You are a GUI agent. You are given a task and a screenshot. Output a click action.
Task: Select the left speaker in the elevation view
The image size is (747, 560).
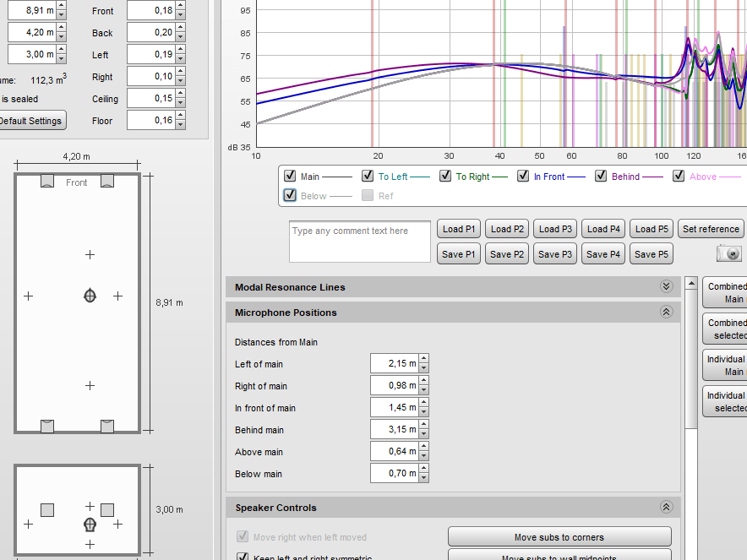coord(47,510)
